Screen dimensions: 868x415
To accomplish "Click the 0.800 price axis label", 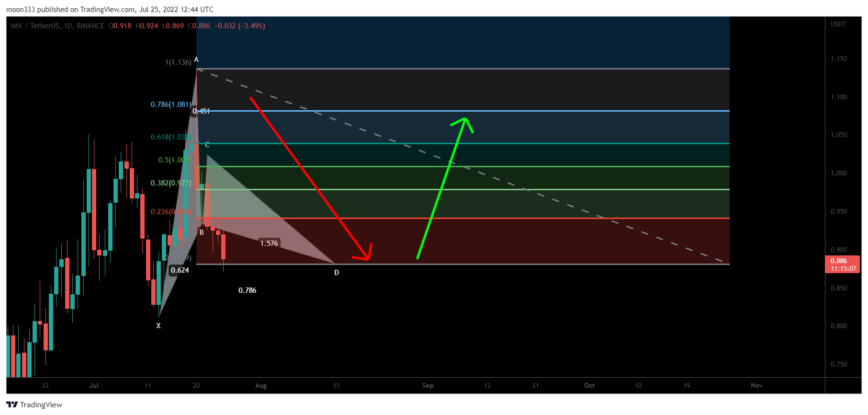I will tap(838, 326).
